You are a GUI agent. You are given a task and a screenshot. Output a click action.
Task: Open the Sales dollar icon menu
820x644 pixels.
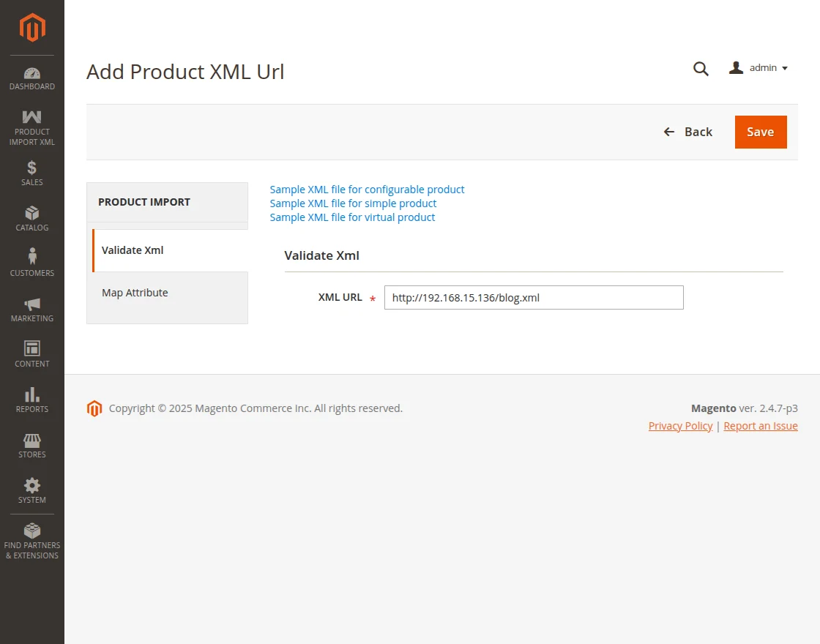(32, 168)
